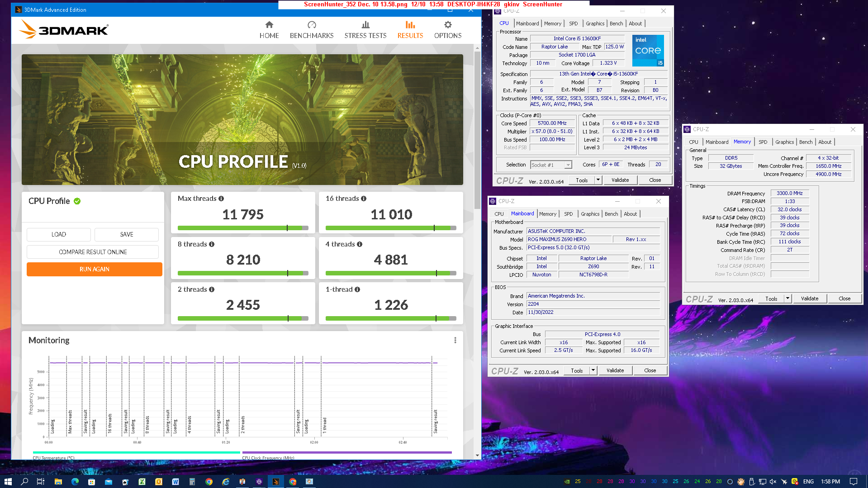Expand Tools dropdown arrow in CPU-Z CPU window

pos(598,180)
